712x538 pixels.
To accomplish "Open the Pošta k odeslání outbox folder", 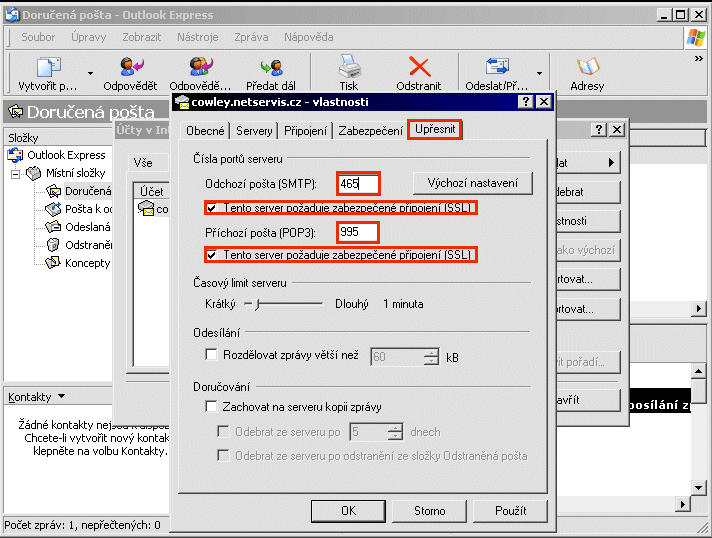I will click(x=79, y=209).
